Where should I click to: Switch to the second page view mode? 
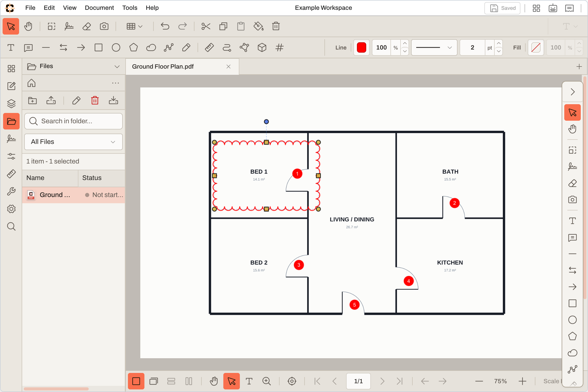tap(154, 381)
